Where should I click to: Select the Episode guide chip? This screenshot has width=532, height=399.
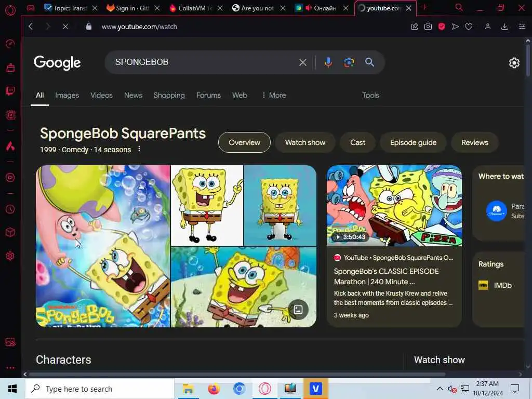pos(413,142)
